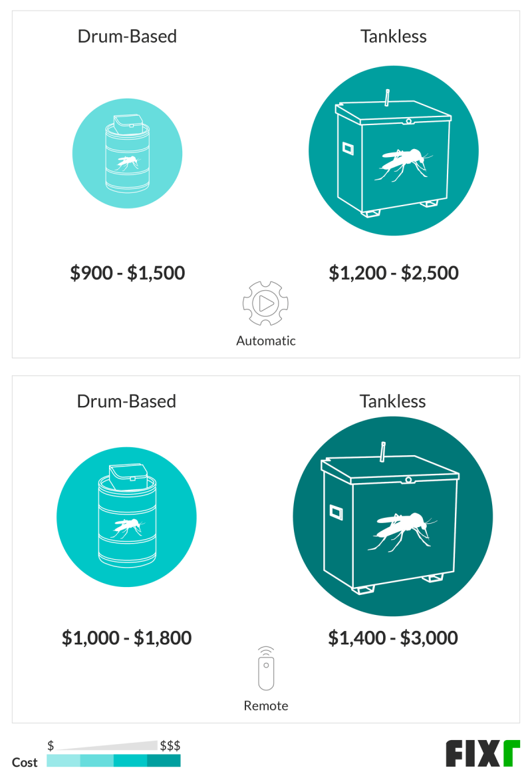This screenshot has height=780, width=532.
Task: Select Drum-Based heading in the Automatic panel
Action: click(127, 36)
